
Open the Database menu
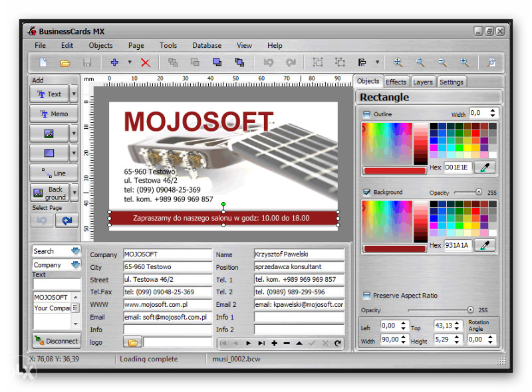coord(207,45)
